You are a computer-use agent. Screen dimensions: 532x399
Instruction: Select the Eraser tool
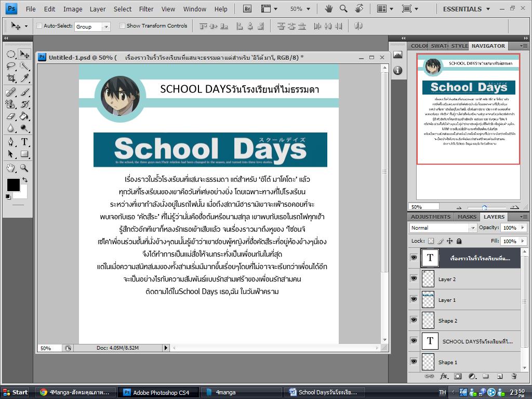11,116
